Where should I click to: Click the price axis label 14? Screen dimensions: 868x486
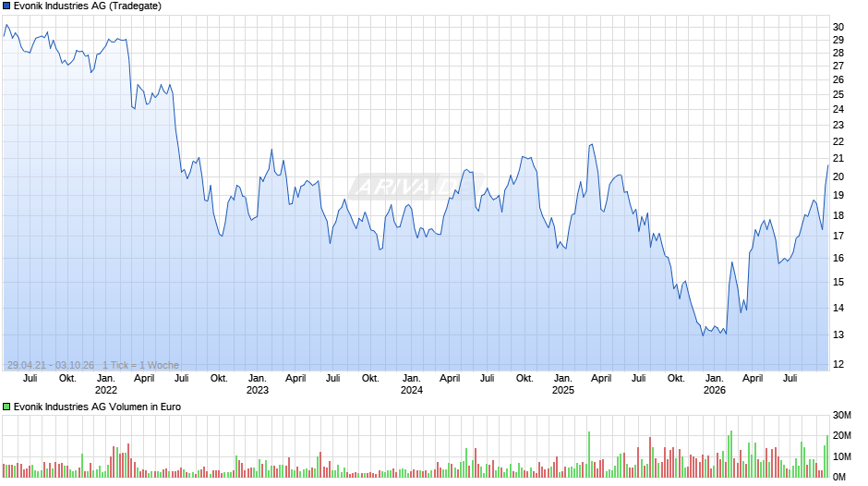coord(838,308)
